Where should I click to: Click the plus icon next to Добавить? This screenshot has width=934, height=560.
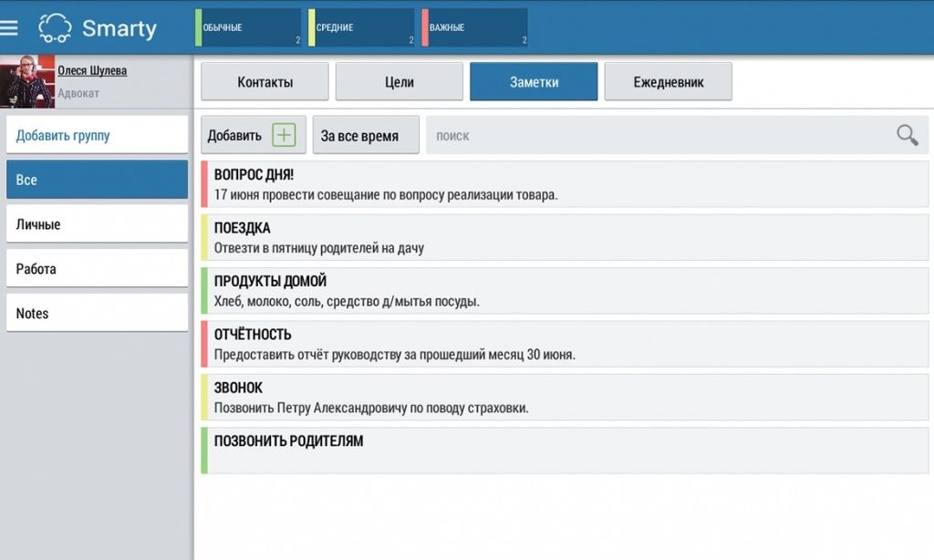click(285, 134)
